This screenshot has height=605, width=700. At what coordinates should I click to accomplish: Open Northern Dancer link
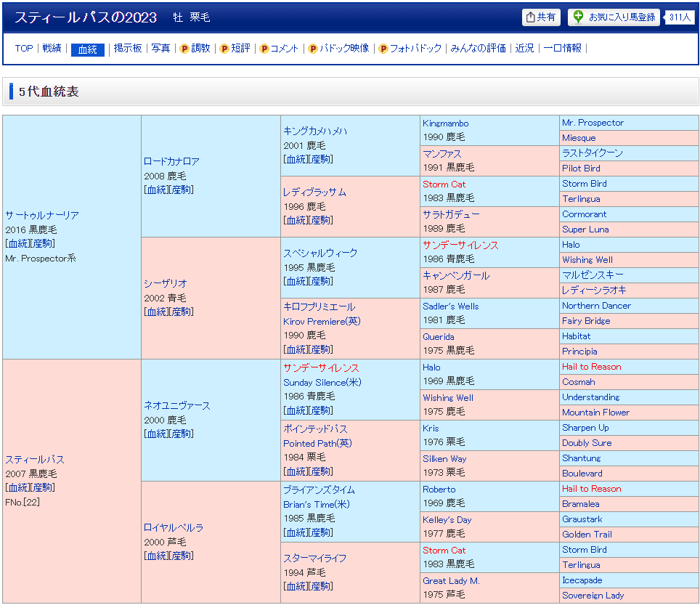pos(596,305)
